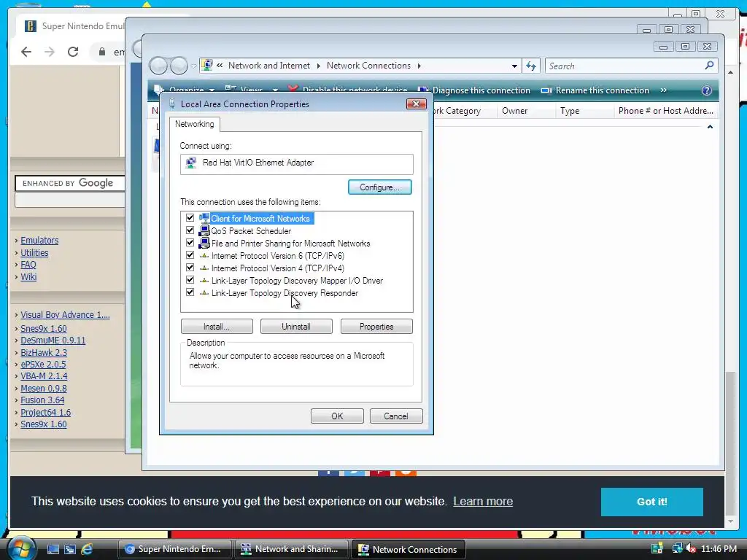This screenshot has height=560, width=747.
Task: Click the address bar network folder icon
Action: (207, 65)
